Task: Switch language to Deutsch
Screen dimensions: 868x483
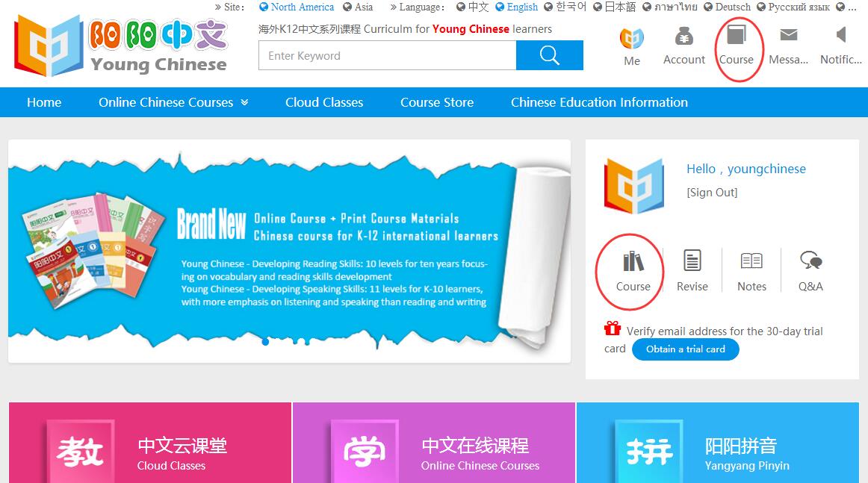Action: (727, 7)
